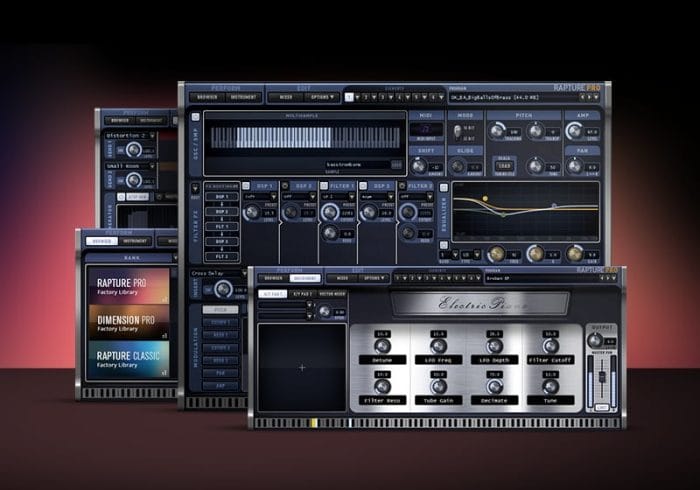Click FLT 1 block in FX routing chain
Screen dimensions: 700x490
(x=222, y=226)
